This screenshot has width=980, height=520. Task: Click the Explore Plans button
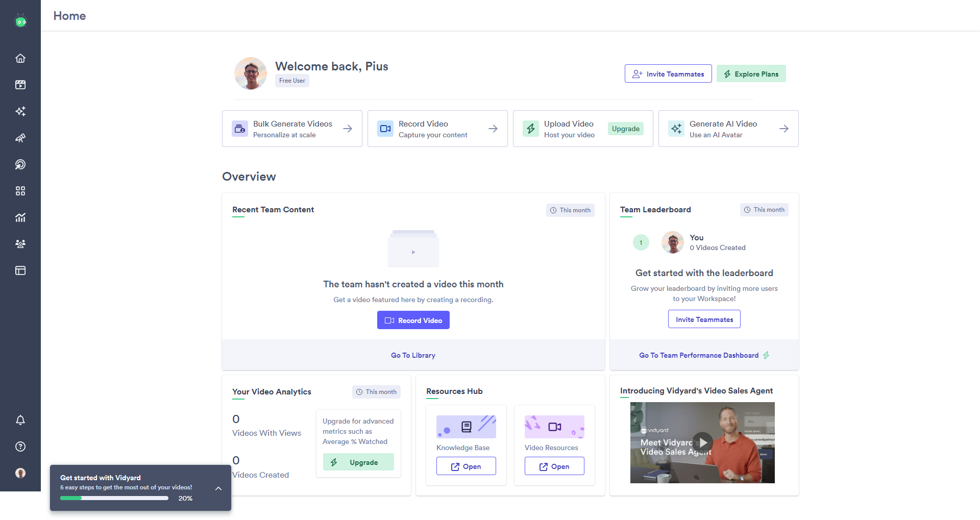(x=751, y=74)
